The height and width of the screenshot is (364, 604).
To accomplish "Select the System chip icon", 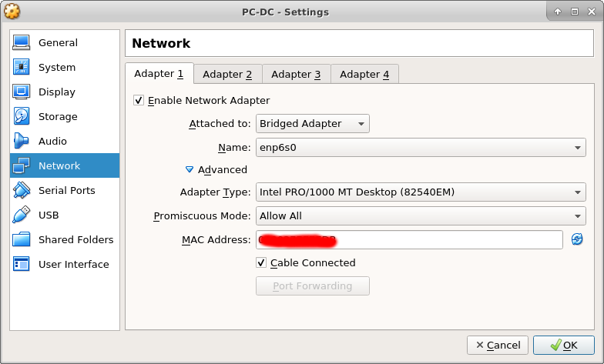I will pos(22,67).
